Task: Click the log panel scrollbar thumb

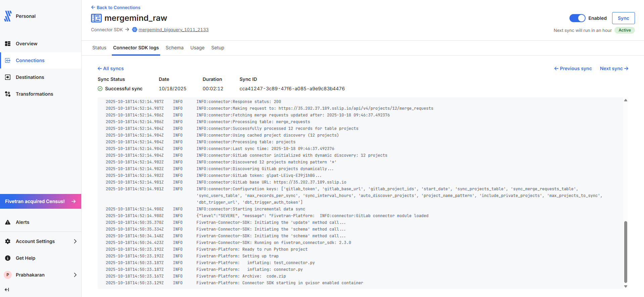Action: pos(626,252)
